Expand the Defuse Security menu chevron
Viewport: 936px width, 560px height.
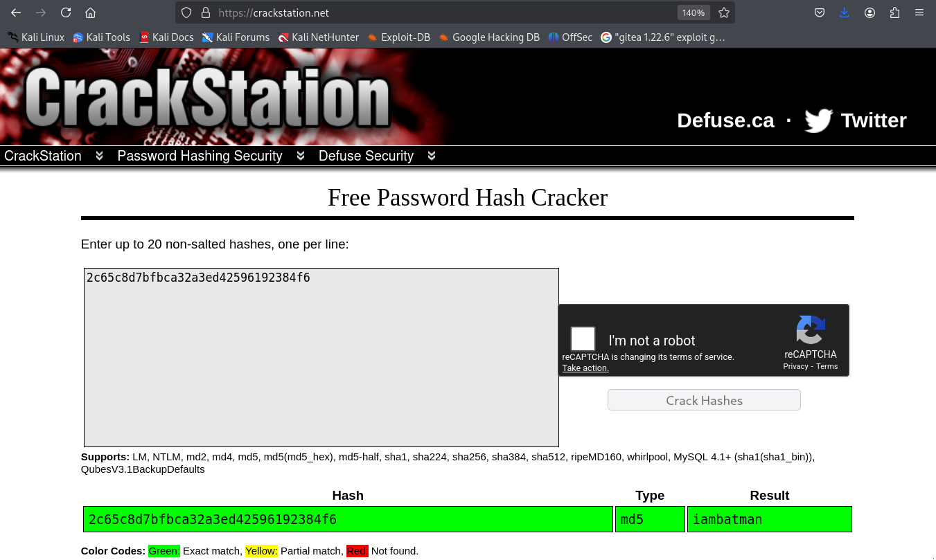(x=432, y=156)
